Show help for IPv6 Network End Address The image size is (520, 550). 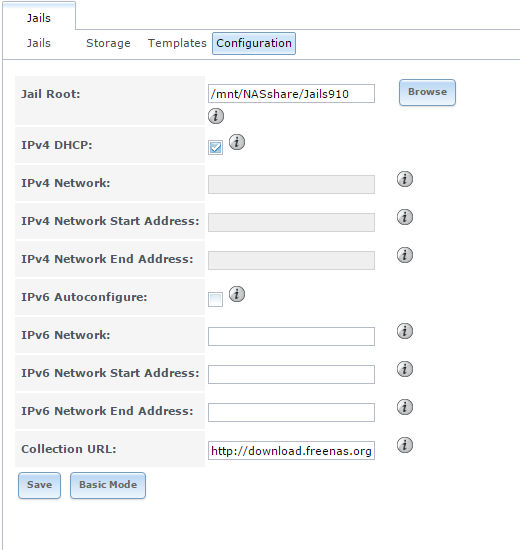tap(405, 407)
